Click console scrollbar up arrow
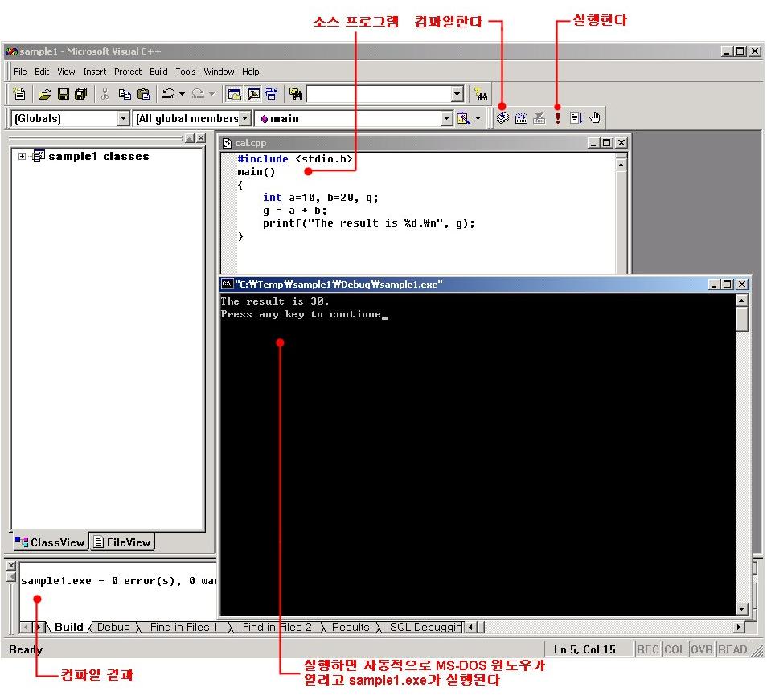767x700 pixels. (742, 301)
